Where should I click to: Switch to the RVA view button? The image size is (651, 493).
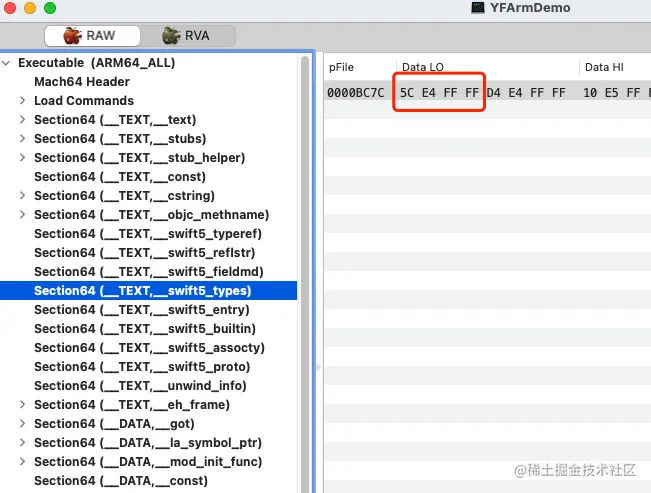(x=188, y=36)
